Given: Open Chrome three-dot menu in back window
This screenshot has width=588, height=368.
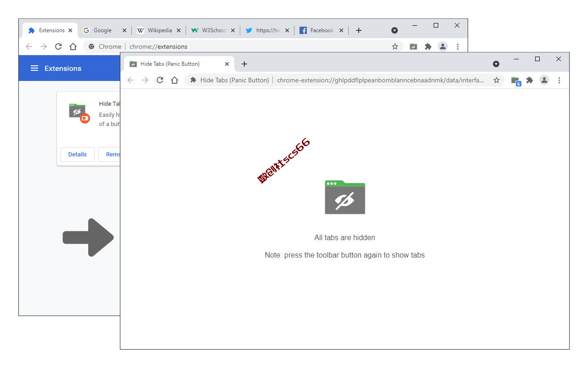Looking at the screenshot, I should 458,46.
